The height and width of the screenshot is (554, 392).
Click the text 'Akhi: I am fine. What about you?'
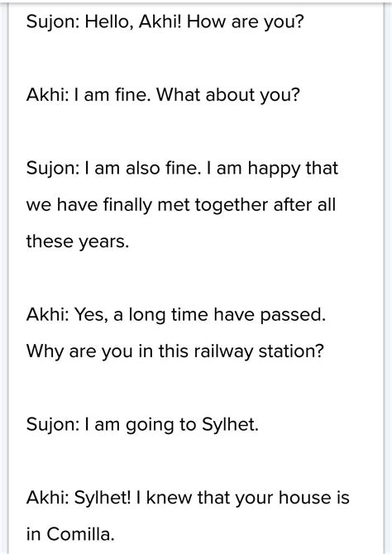pos(163,95)
